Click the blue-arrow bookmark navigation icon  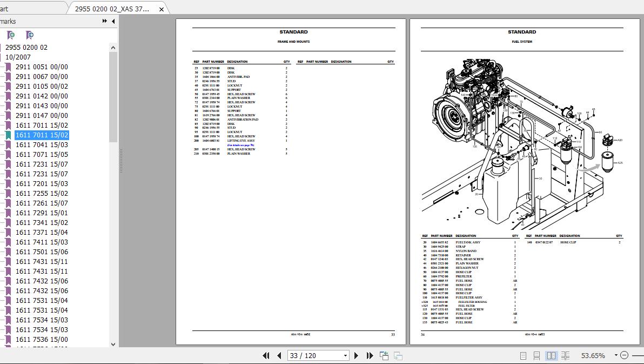[30, 35]
